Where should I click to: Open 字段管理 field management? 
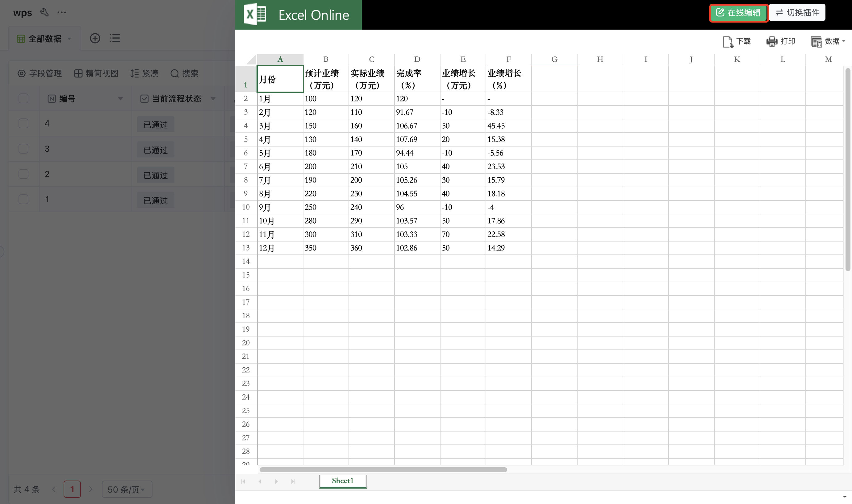click(x=40, y=73)
